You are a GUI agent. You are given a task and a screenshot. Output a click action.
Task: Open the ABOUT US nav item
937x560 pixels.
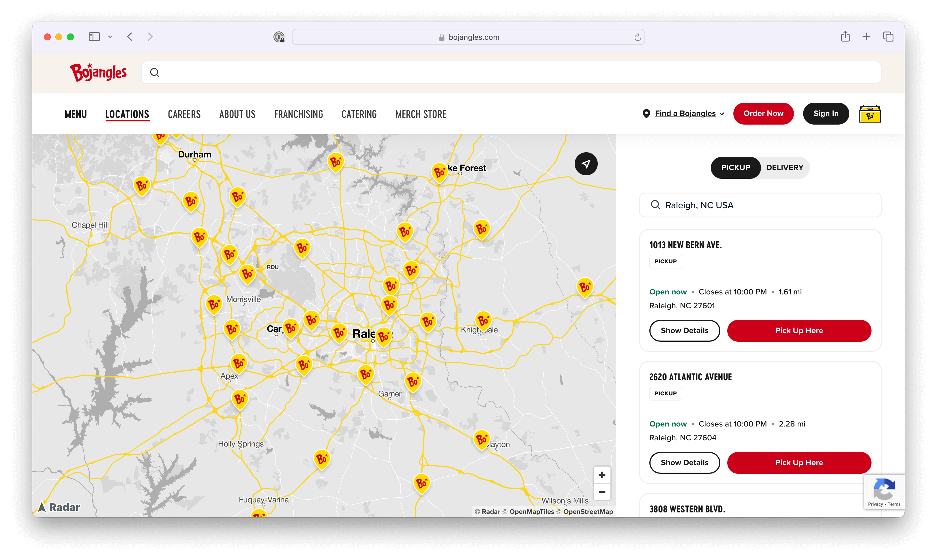[x=237, y=114]
